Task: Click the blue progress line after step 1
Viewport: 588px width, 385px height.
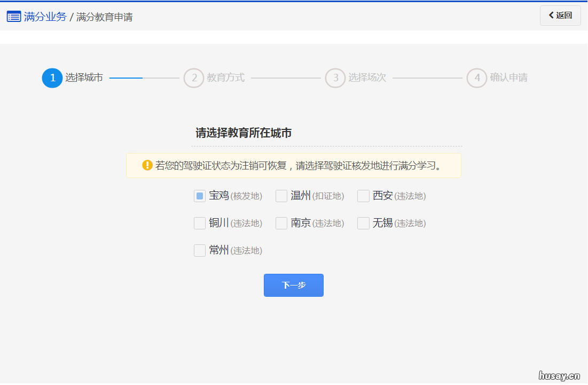Action: pyautogui.click(x=126, y=78)
